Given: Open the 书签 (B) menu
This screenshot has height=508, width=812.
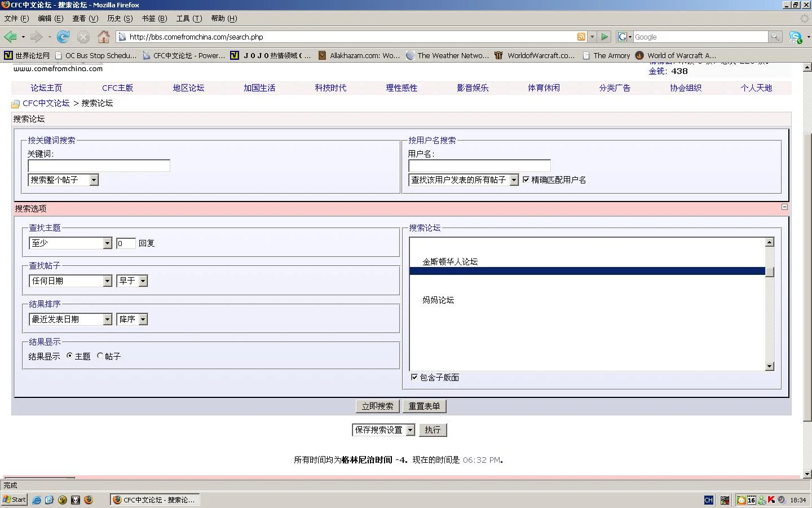Looking at the screenshot, I should click(154, 19).
